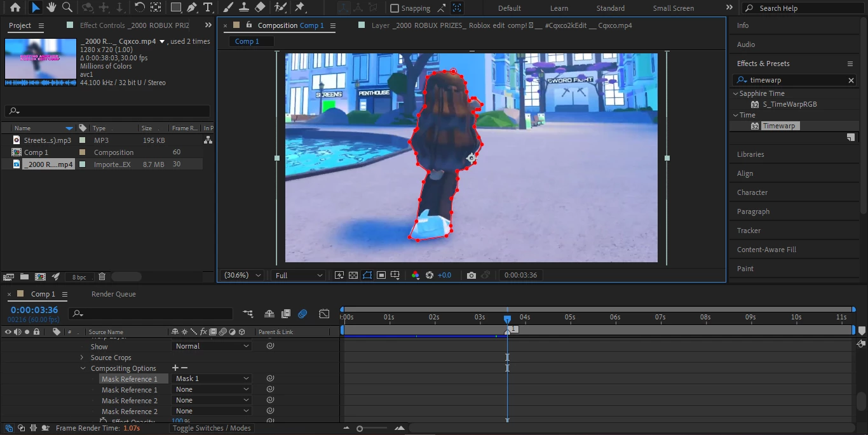Create a new composition from Project panel
Image resolution: width=868 pixels, height=435 pixels.
(40, 277)
